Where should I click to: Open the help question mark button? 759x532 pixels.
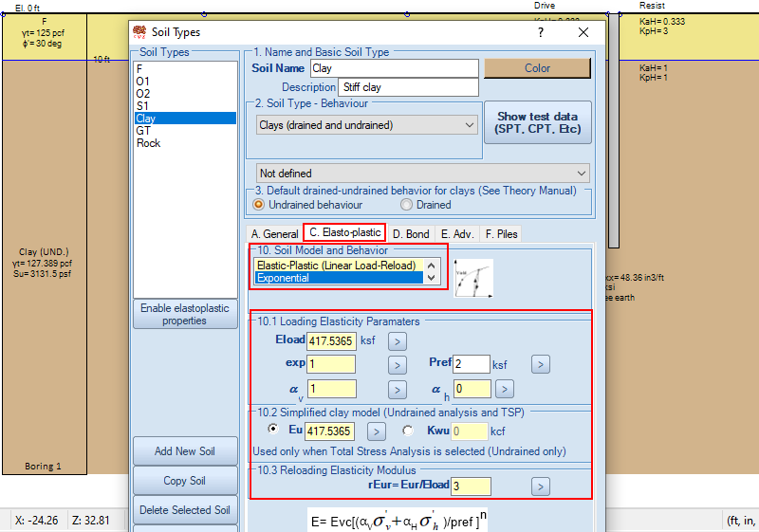[x=540, y=32]
